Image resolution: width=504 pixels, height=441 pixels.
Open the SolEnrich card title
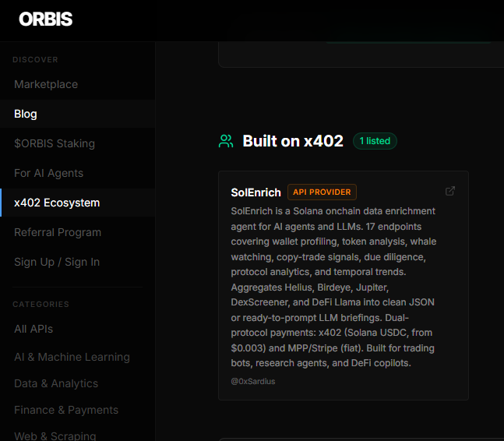click(x=256, y=192)
